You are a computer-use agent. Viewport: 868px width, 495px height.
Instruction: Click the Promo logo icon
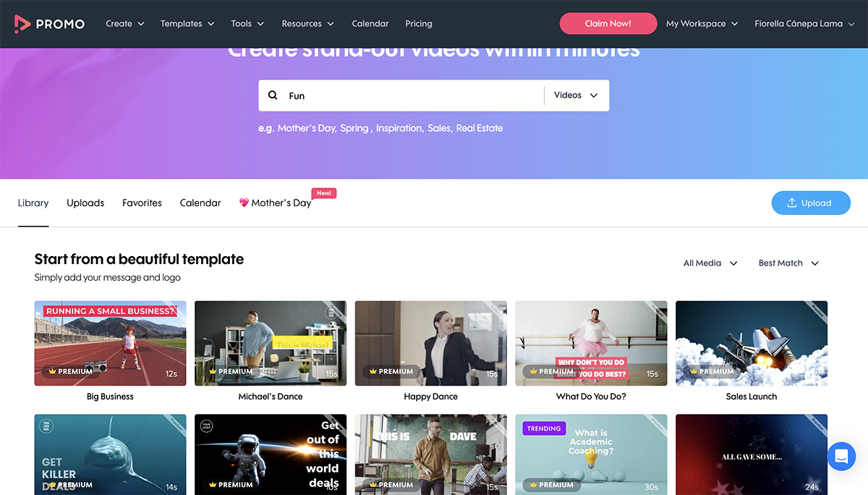point(22,24)
